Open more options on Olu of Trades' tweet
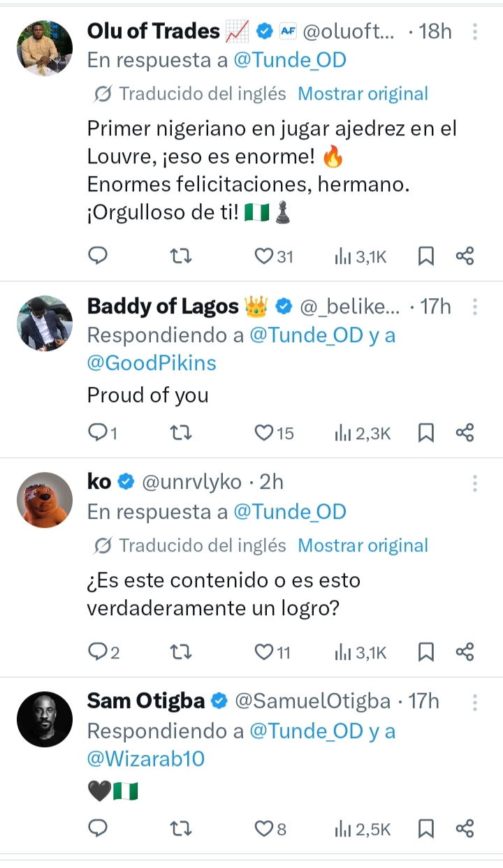The width and height of the screenshot is (503, 868). 475,31
